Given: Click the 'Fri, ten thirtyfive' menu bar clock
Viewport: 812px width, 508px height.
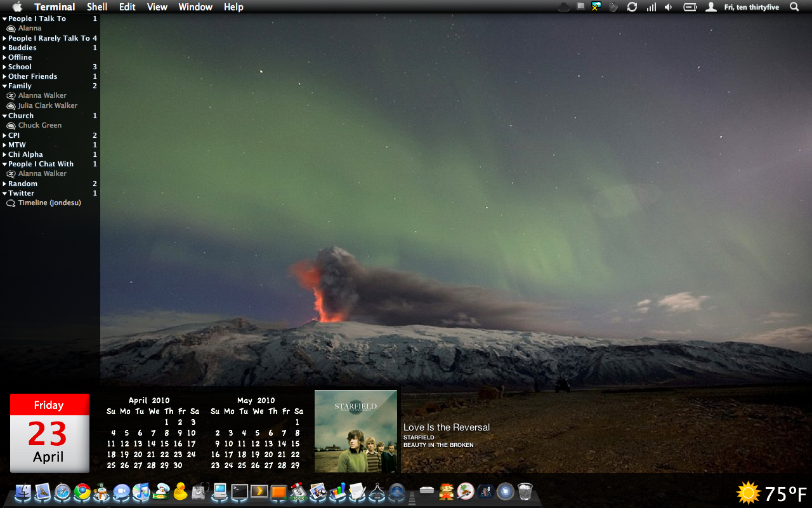Looking at the screenshot, I should coord(752,7).
